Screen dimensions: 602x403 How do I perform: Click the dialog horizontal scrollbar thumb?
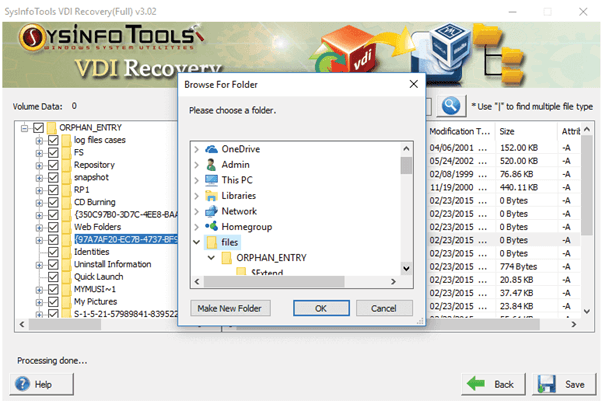point(274,282)
